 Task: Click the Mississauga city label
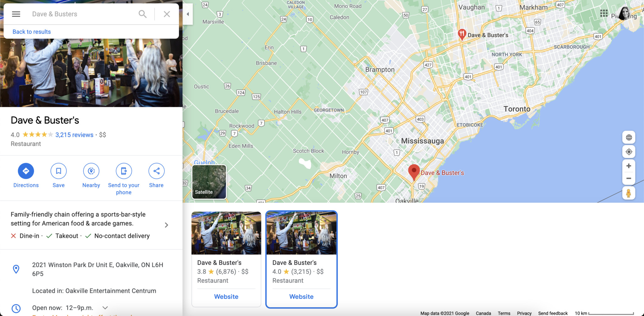pos(422,141)
